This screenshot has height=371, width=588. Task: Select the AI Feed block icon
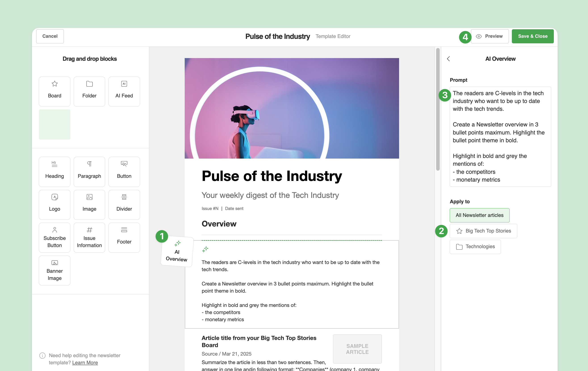[124, 84]
